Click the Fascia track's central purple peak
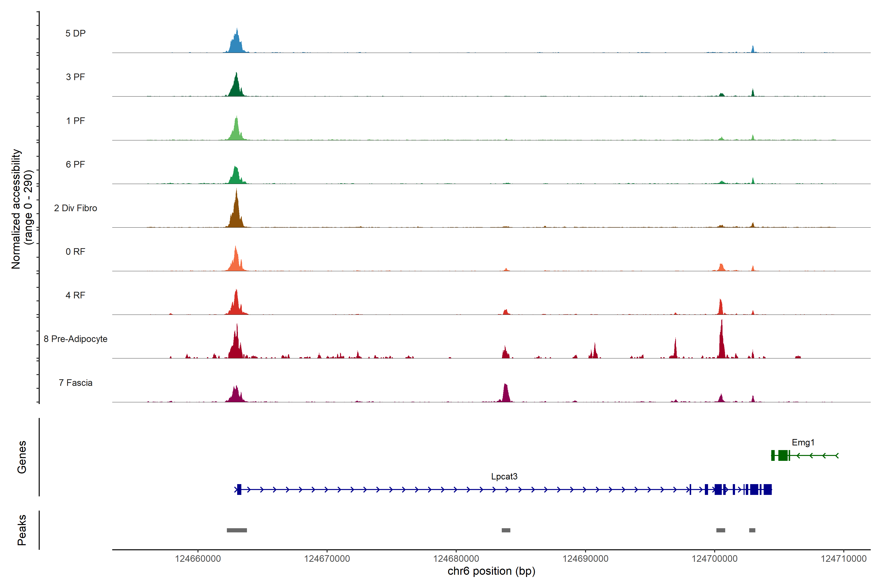The height and width of the screenshot is (588, 882). pyautogui.click(x=506, y=394)
